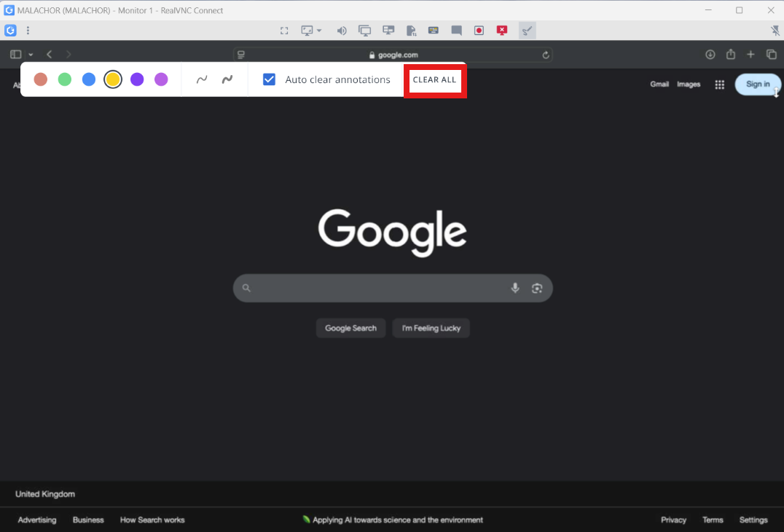
Task: Expand the Safari sidebar dropdown chevron
Action: pos(31,55)
